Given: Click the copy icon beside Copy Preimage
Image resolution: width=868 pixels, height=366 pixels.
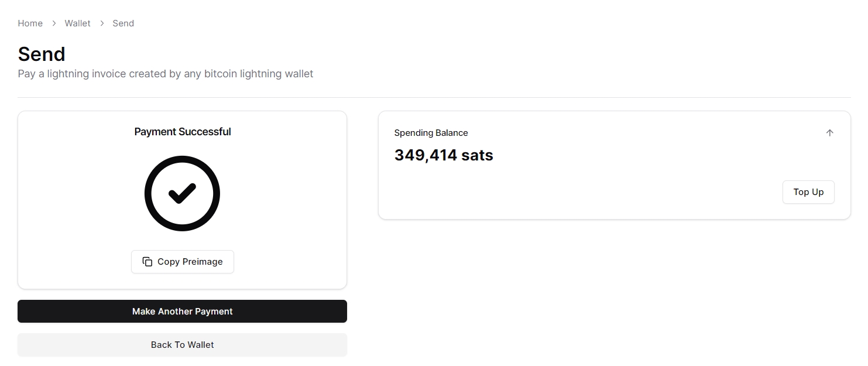Looking at the screenshot, I should 147,262.
